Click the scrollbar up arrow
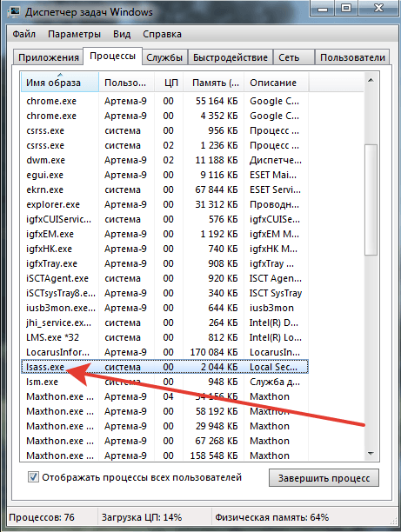 point(371,81)
